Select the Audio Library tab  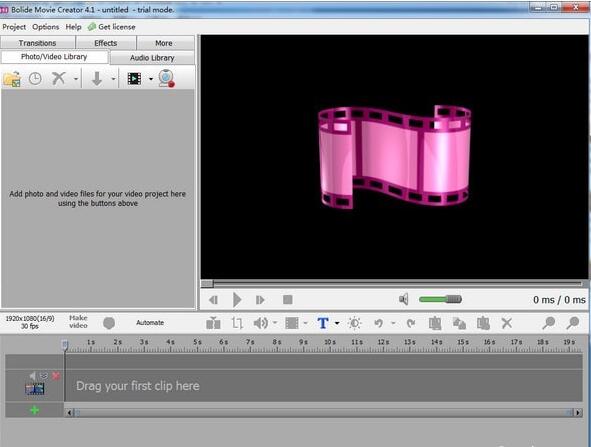coord(152,58)
